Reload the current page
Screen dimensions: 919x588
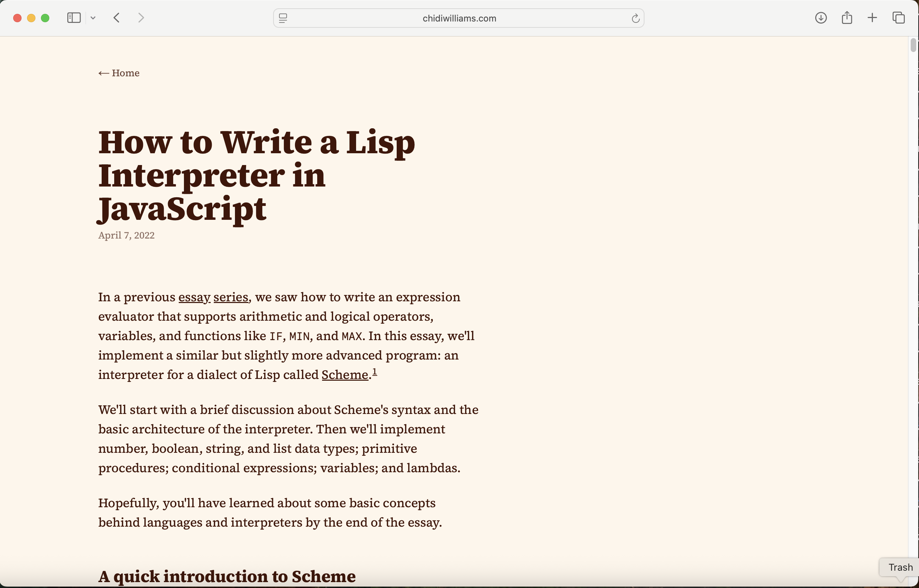635,18
